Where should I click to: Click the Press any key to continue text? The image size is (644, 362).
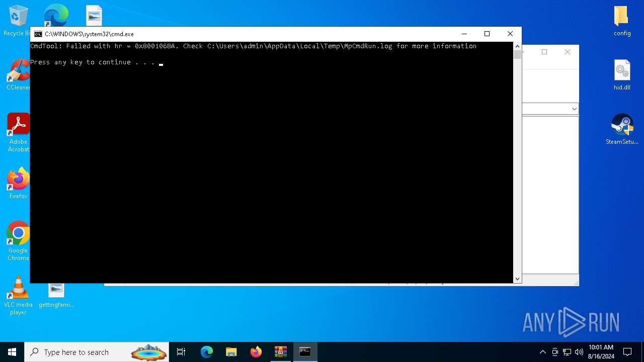(92, 62)
